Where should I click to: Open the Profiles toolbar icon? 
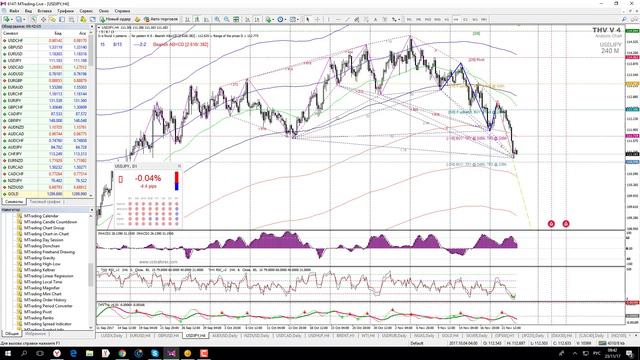pyautogui.click(x=19, y=19)
